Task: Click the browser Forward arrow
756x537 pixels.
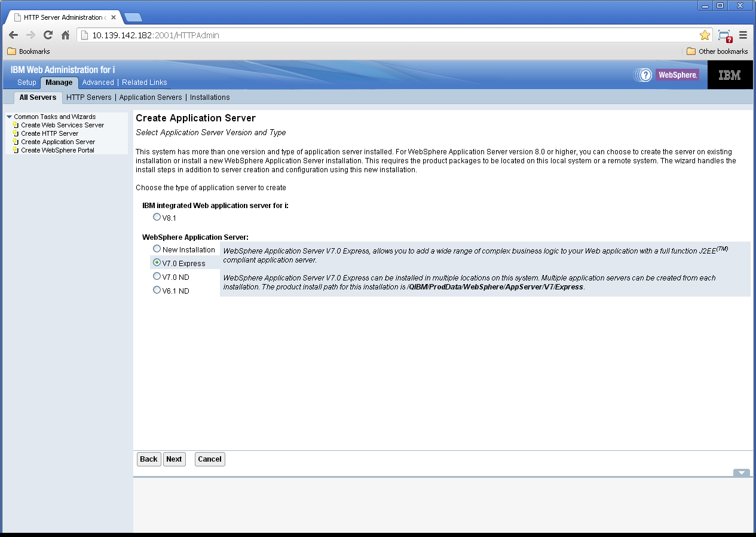Action: 30,35
